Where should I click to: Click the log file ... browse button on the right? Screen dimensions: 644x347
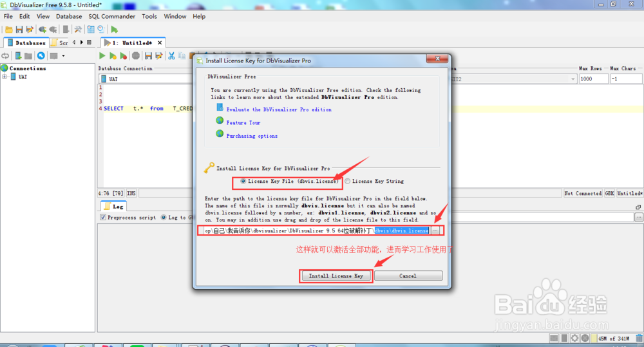(x=639, y=218)
